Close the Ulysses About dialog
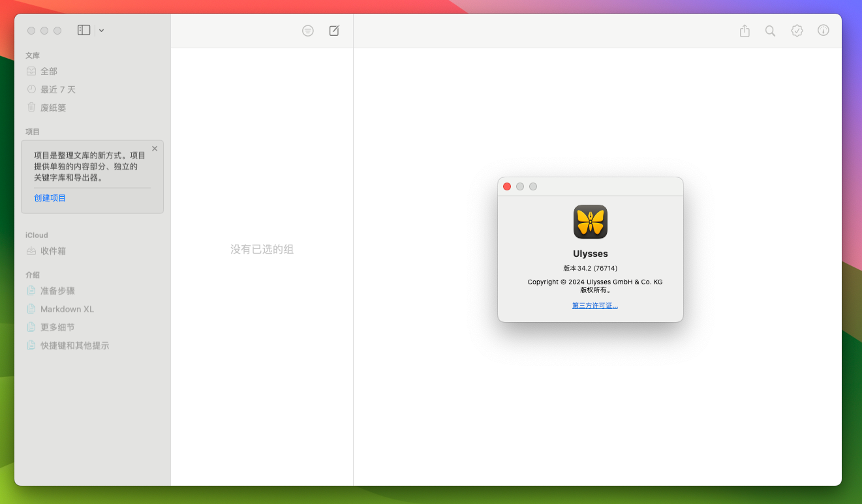The width and height of the screenshot is (862, 504). point(507,186)
